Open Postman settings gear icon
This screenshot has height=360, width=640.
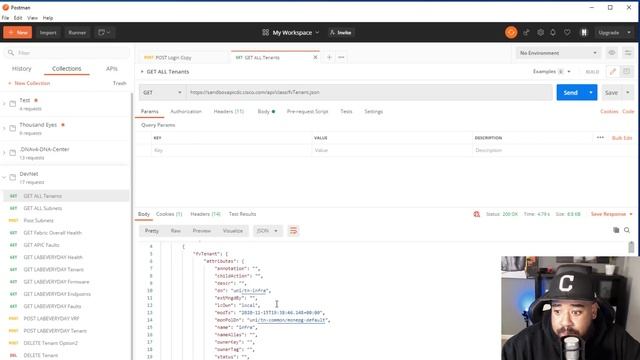coord(540,32)
